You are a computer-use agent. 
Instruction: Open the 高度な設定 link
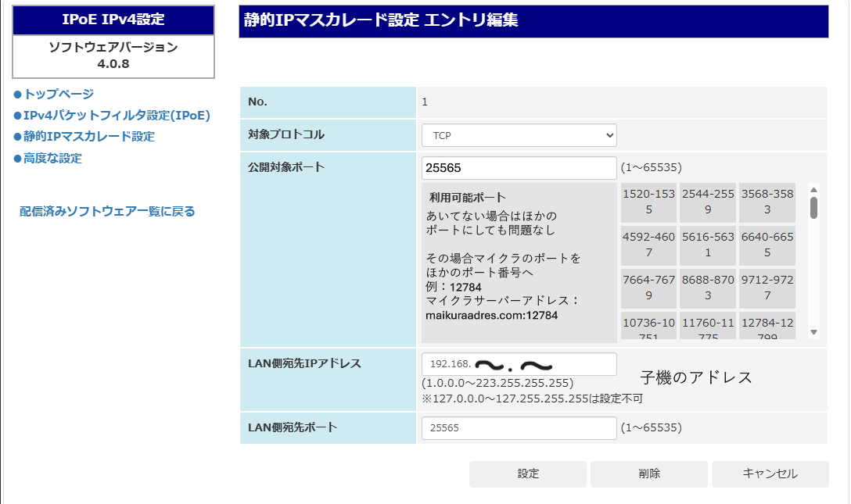coord(52,159)
